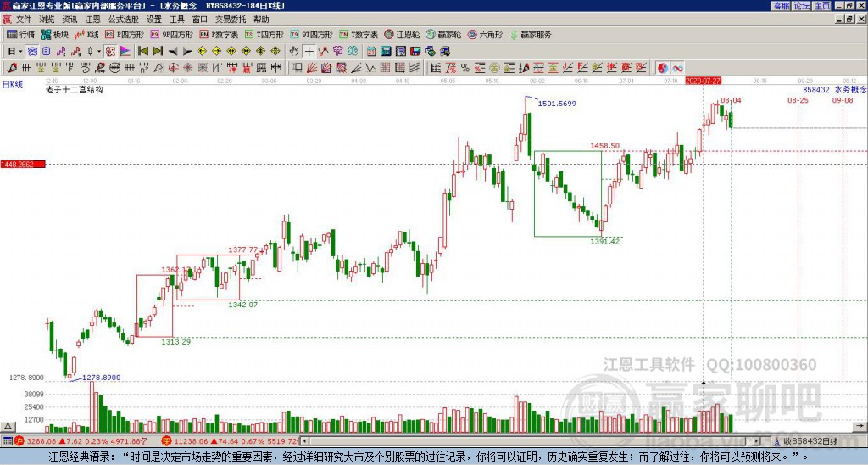Jump to last bar icon
Image resolution: width=868 pixels, height=465 pixels.
tap(157, 52)
